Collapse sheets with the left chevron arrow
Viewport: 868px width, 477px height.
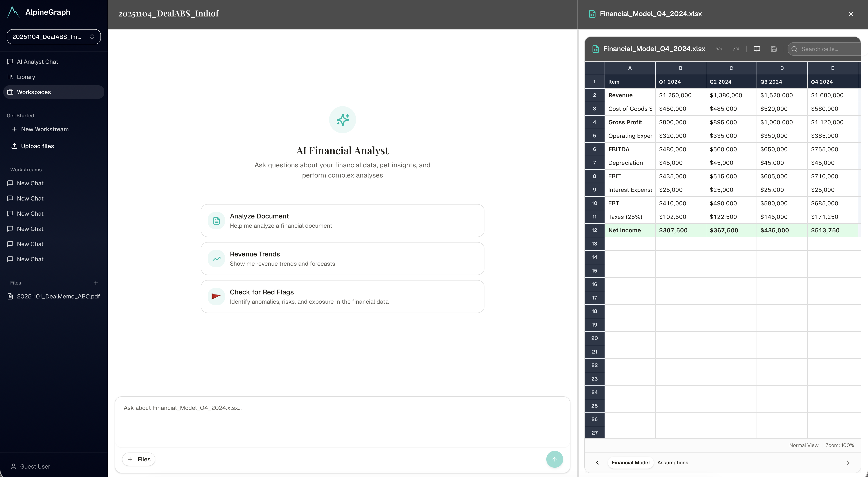coord(597,462)
